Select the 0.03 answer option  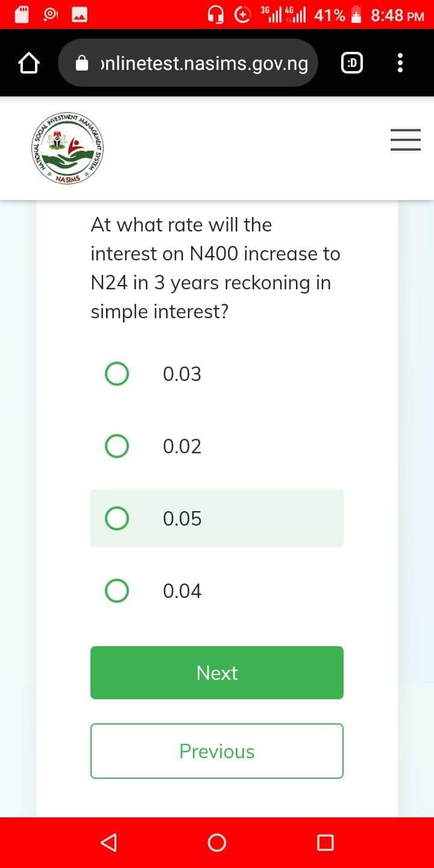(x=217, y=374)
